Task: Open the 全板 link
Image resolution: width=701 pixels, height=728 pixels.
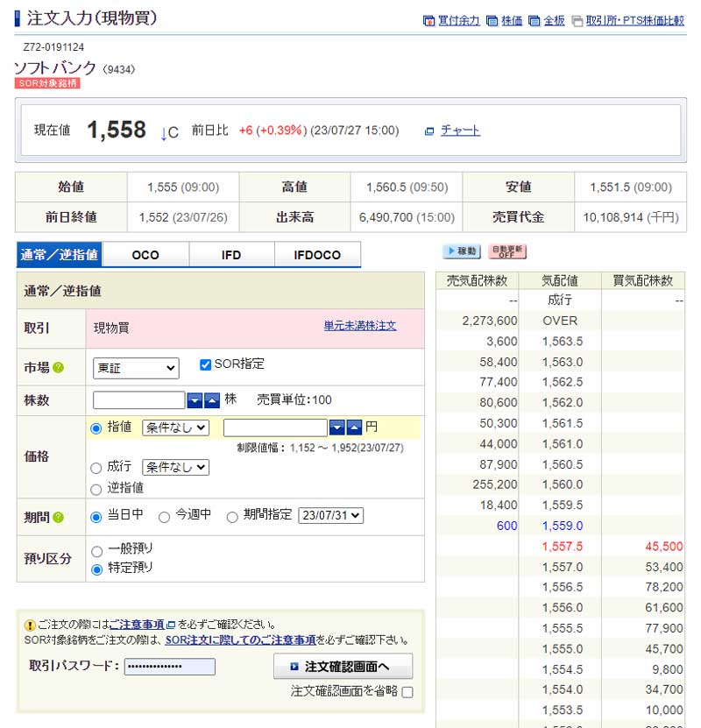Action: (x=555, y=20)
